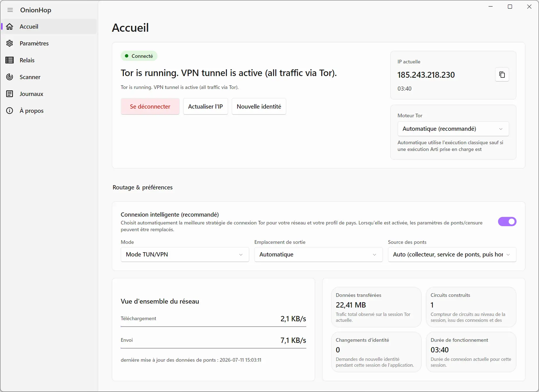Click the Relais list icon
This screenshot has height=392, width=539.
coord(10,60)
